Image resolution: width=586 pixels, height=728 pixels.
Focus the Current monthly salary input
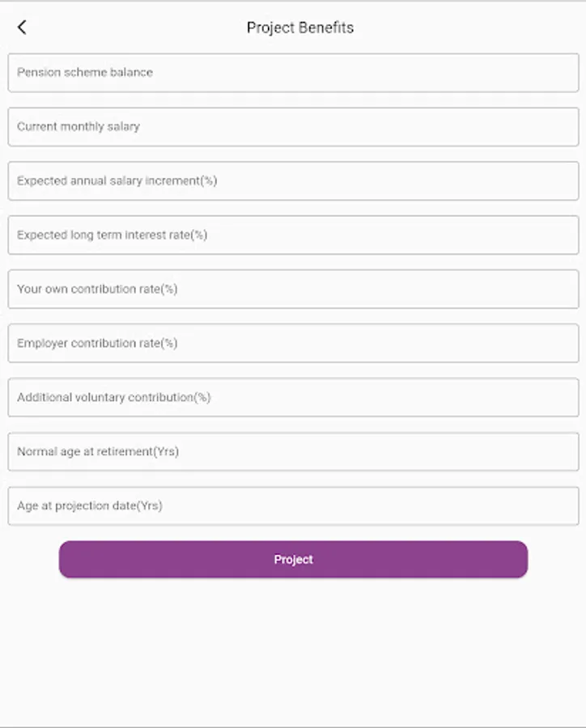pos(293,127)
